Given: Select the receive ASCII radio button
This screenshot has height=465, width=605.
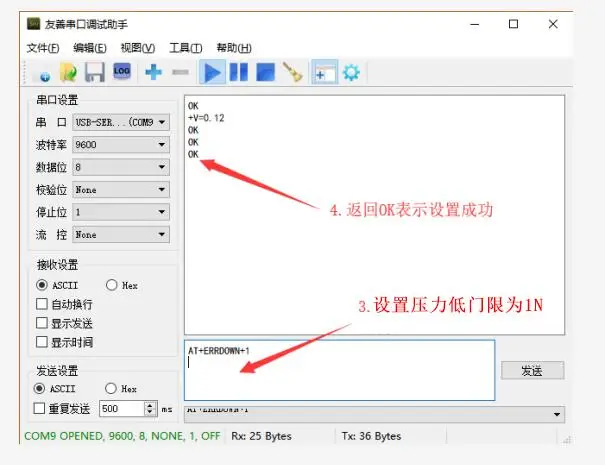Looking at the screenshot, I should (x=42, y=285).
